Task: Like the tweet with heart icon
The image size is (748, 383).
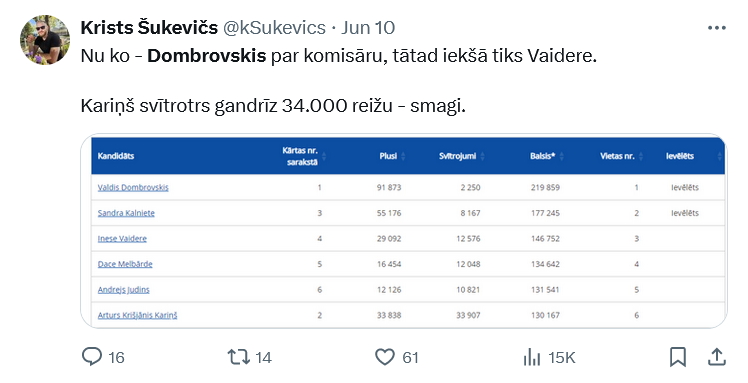Action: pyautogui.click(x=384, y=357)
